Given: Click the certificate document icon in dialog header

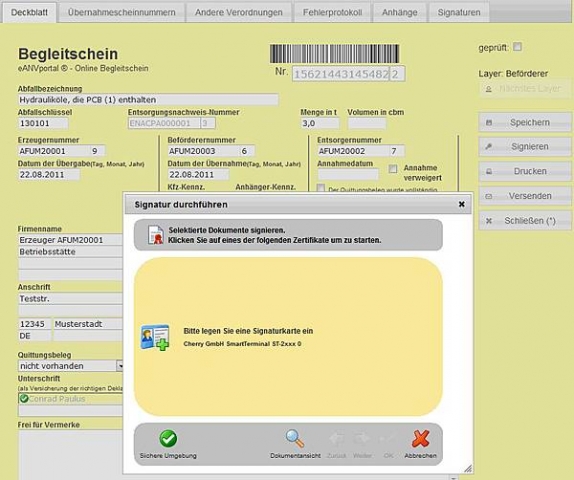Looking at the screenshot, I should click(155, 235).
